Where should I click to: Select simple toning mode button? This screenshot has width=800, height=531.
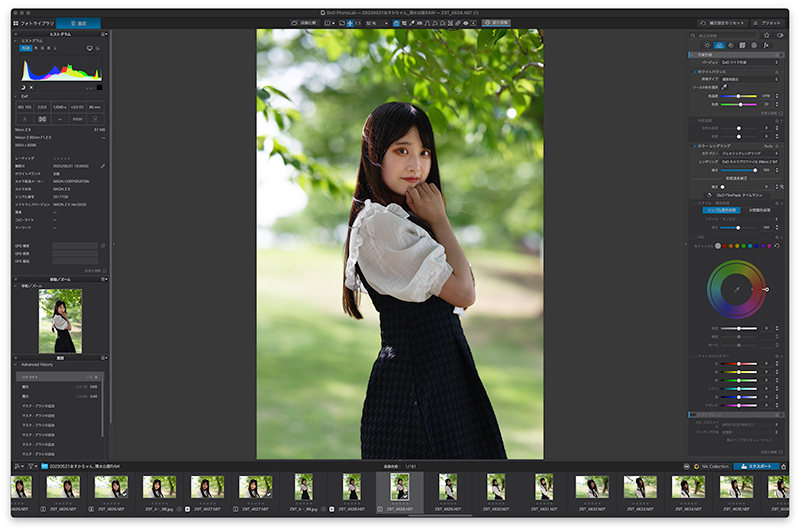coord(721,210)
